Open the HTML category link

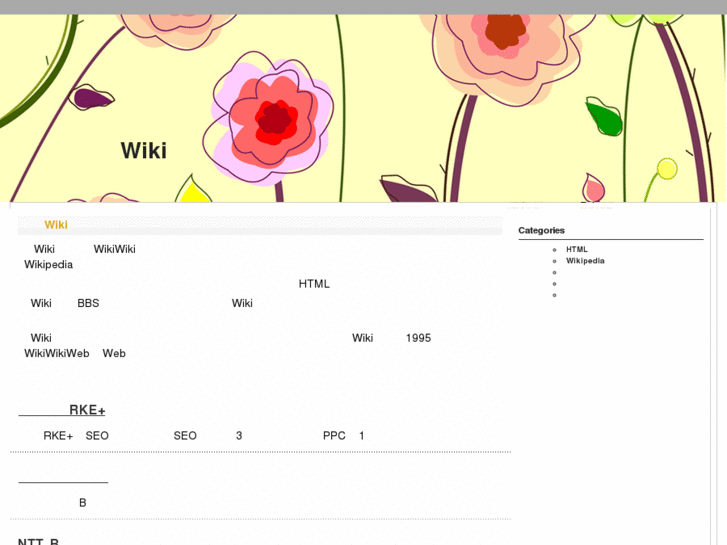pos(577,249)
